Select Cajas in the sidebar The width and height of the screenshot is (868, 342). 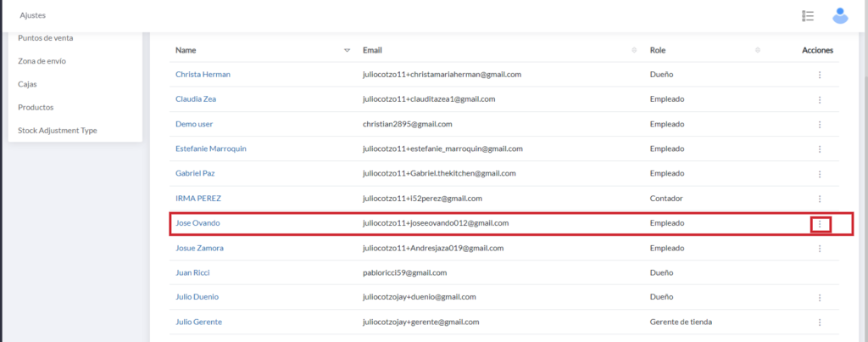pyautogui.click(x=27, y=84)
